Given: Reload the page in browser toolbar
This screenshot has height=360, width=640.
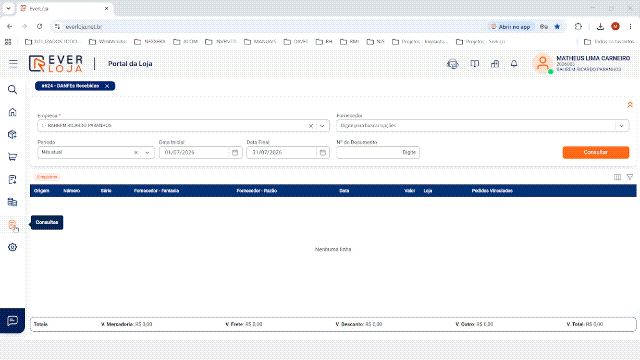Looking at the screenshot, I should (40, 27).
